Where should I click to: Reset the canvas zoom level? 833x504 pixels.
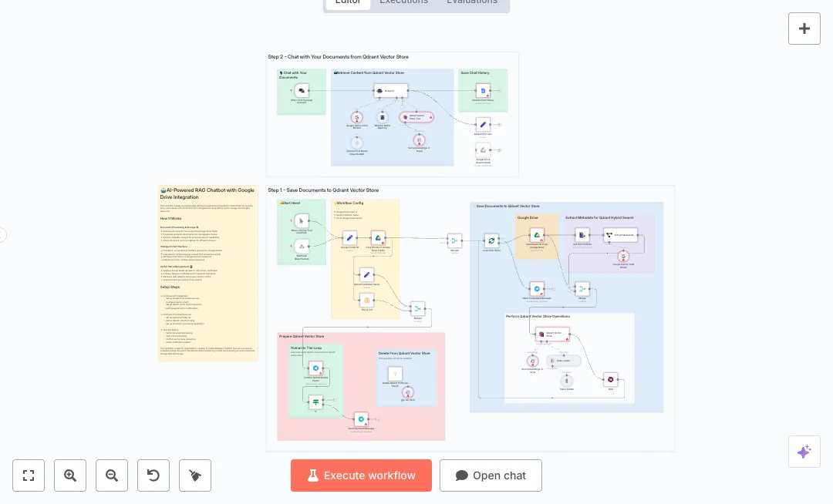(x=153, y=475)
